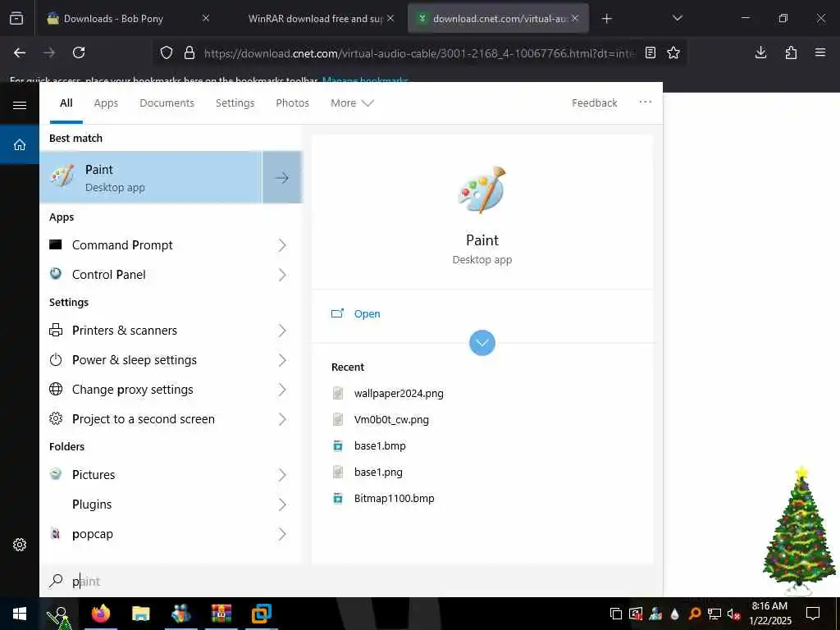Expand Paint details with the arrow button
The image size is (840, 630).
(x=282, y=177)
